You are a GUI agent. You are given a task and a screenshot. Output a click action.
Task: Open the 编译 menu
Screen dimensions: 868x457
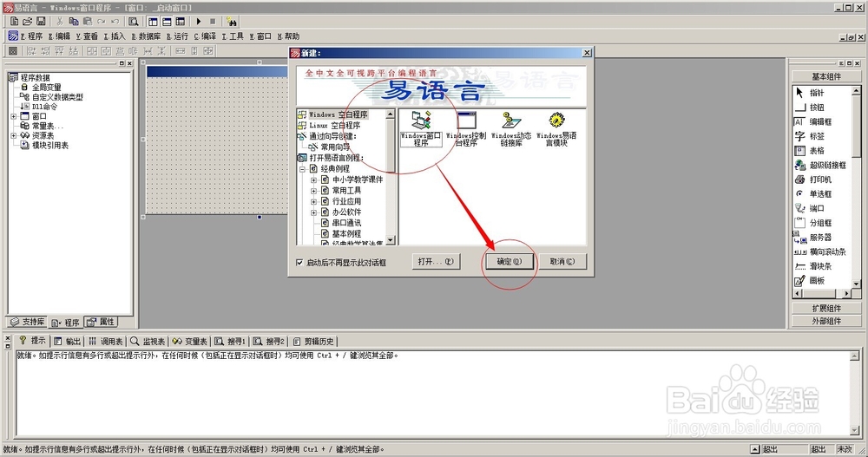tap(205, 36)
